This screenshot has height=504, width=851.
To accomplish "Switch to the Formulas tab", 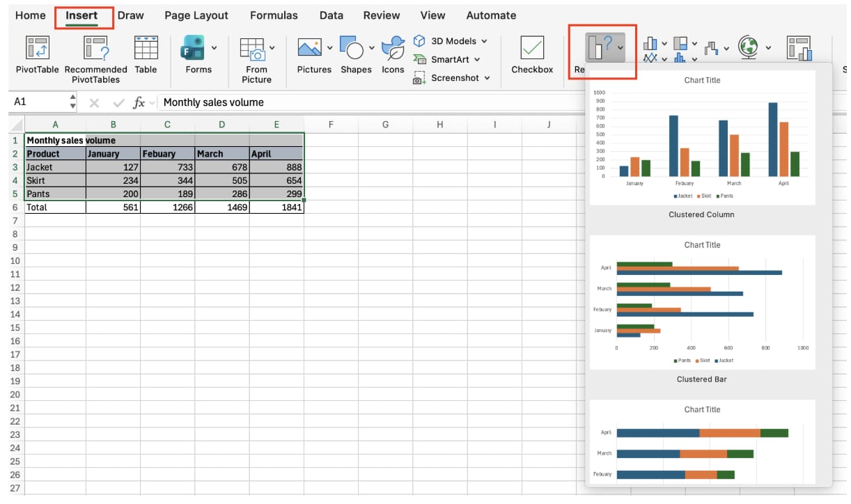I will point(274,15).
